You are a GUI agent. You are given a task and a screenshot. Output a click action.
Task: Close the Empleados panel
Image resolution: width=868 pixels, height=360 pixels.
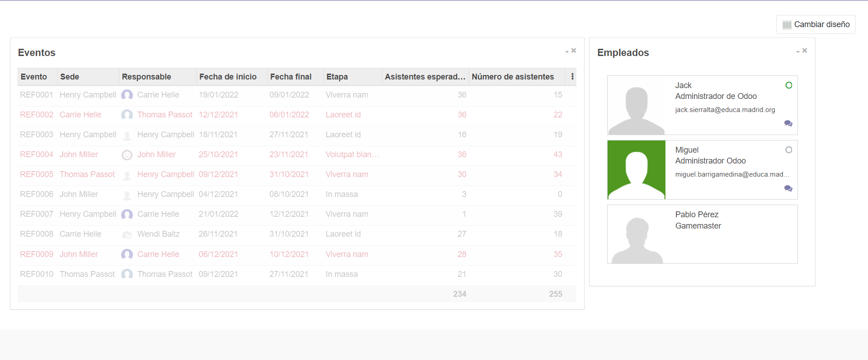tap(805, 51)
